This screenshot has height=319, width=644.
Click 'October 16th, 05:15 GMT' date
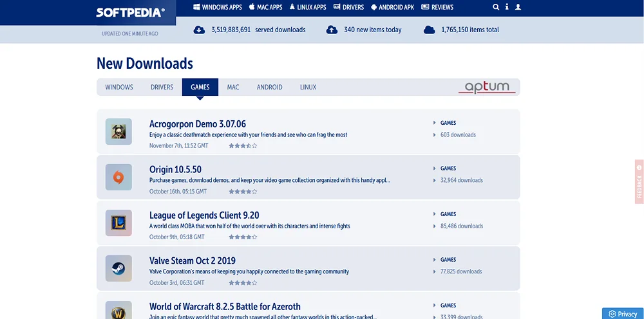[x=178, y=192]
